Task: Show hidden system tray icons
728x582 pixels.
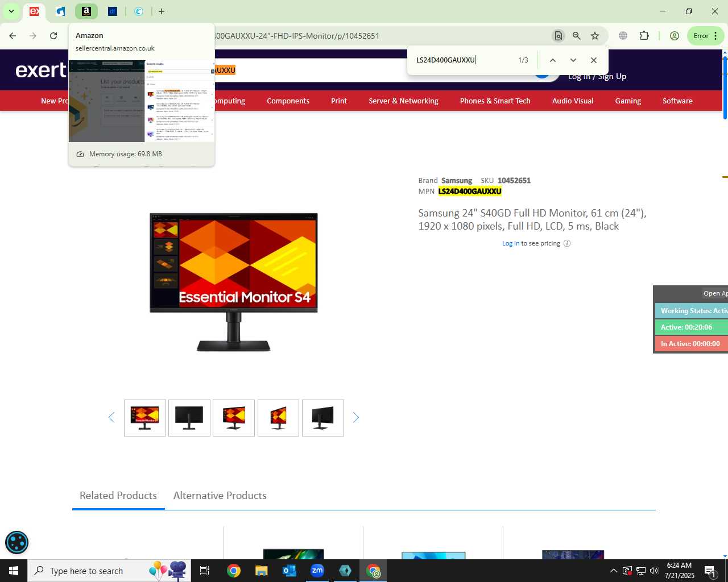Action: [613, 571]
